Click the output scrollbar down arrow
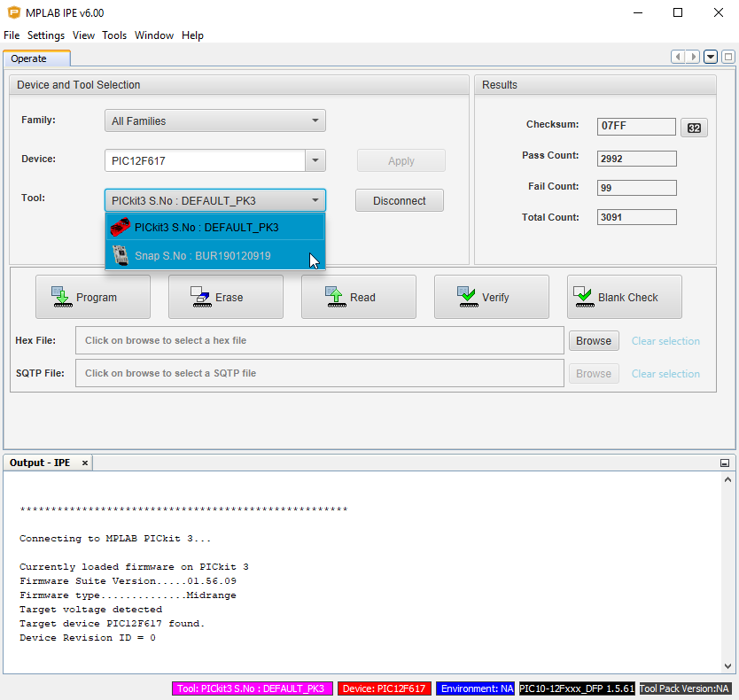Screen dimensions: 739x700 click(x=727, y=666)
